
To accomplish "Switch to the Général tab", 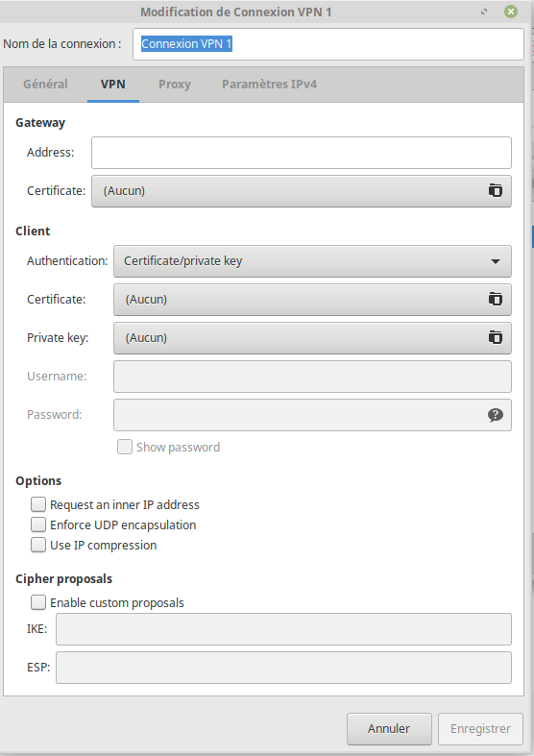I will [x=45, y=85].
